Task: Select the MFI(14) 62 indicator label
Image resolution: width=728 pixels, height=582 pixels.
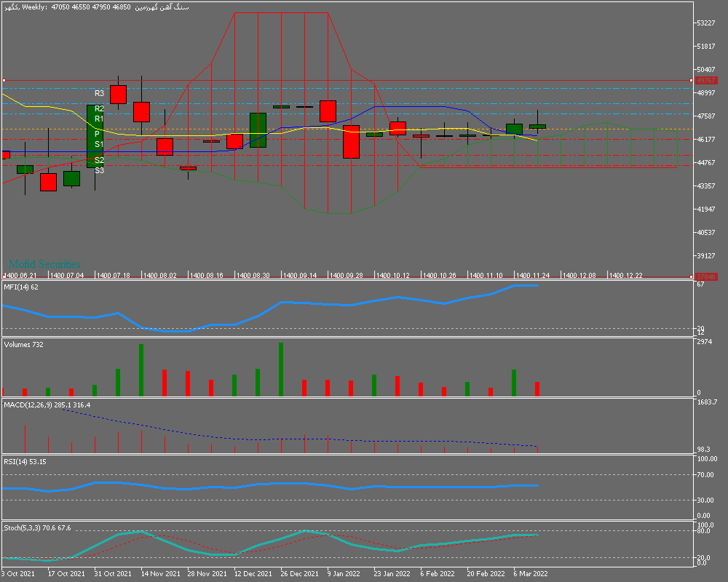Action: tap(21, 287)
